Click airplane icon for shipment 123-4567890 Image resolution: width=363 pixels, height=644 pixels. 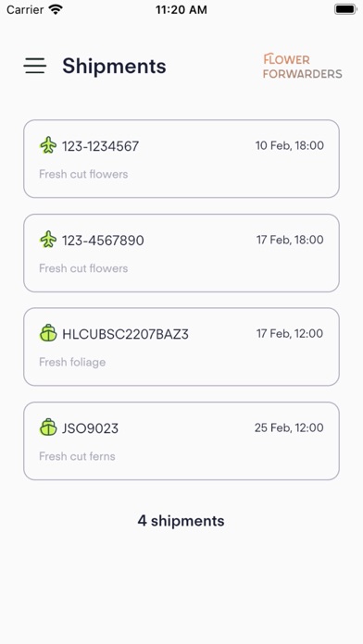coord(48,240)
